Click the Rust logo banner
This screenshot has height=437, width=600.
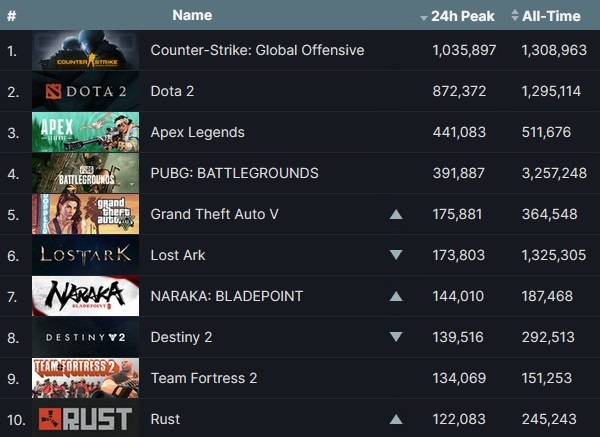pos(85,419)
